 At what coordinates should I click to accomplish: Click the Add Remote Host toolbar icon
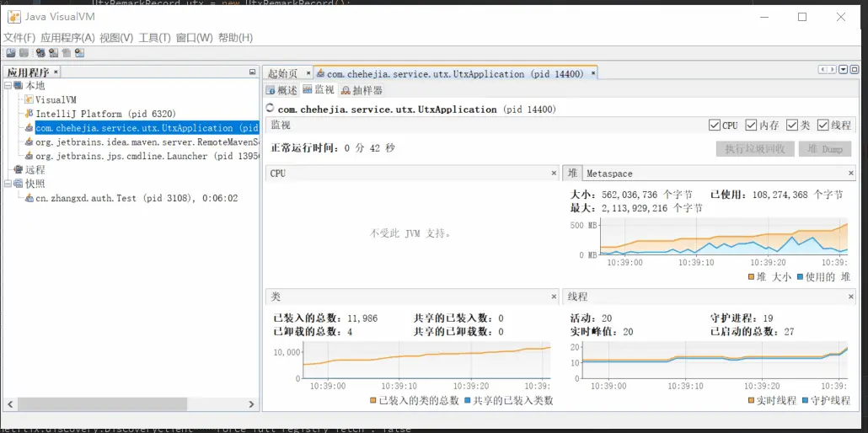click(40, 53)
